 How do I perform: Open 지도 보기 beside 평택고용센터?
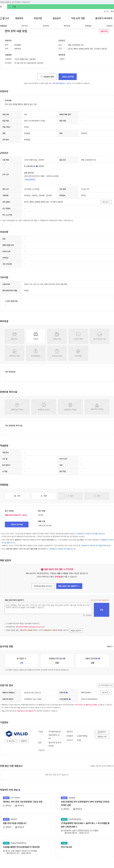tap(106, 692)
